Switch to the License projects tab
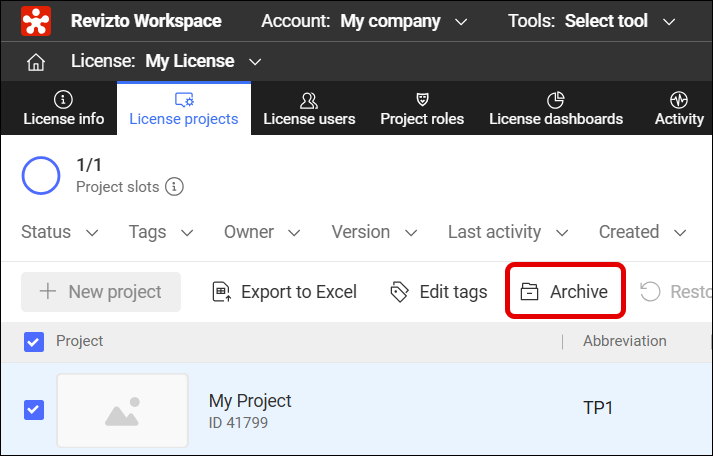The width and height of the screenshot is (713, 456). 184,109
